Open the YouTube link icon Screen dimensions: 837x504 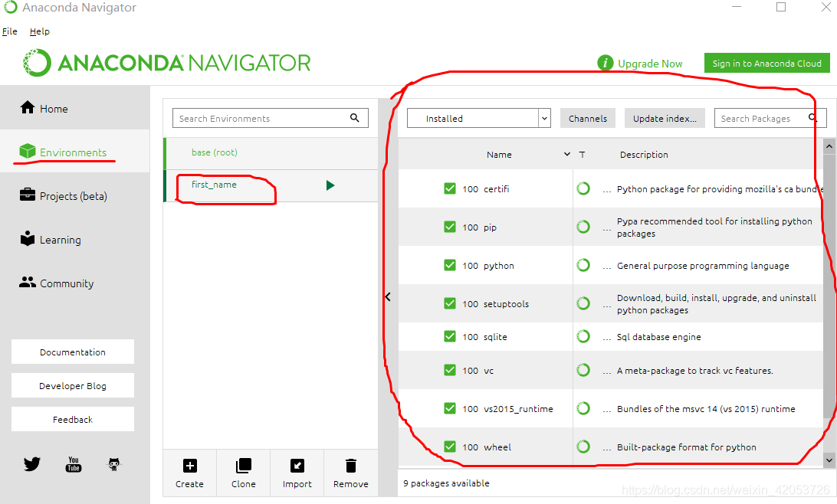click(x=73, y=464)
